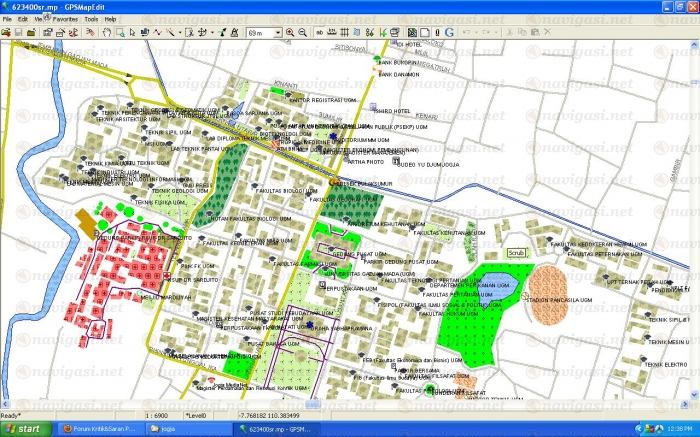This screenshot has height=437, width=700.
Task: Expand the Create object tool dropdown arrow
Action: [x=181, y=32]
